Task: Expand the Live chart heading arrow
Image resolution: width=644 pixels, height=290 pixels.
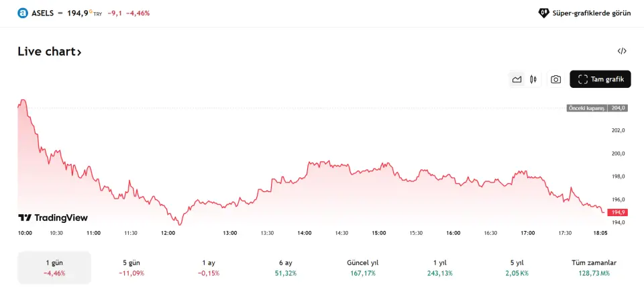Action: (x=79, y=52)
